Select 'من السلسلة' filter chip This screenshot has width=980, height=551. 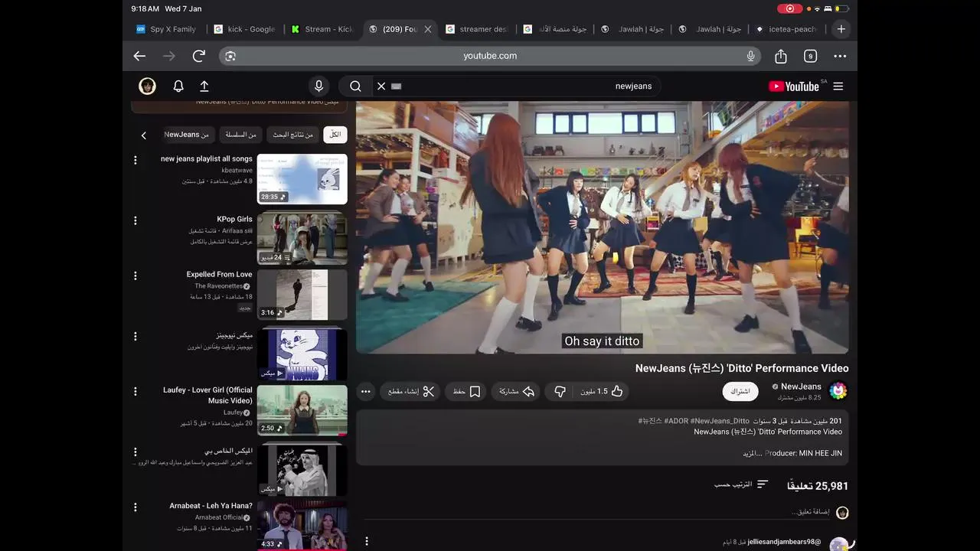240,135
